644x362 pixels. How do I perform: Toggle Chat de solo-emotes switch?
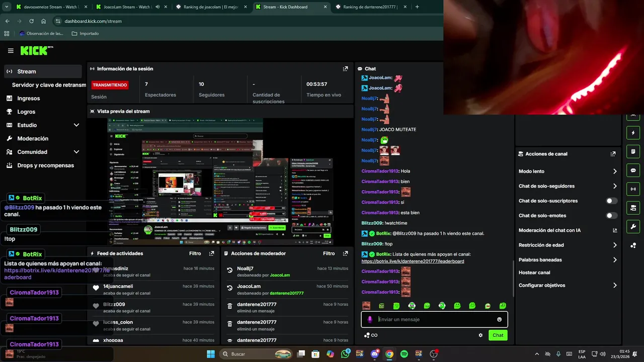[x=611, y=216]
